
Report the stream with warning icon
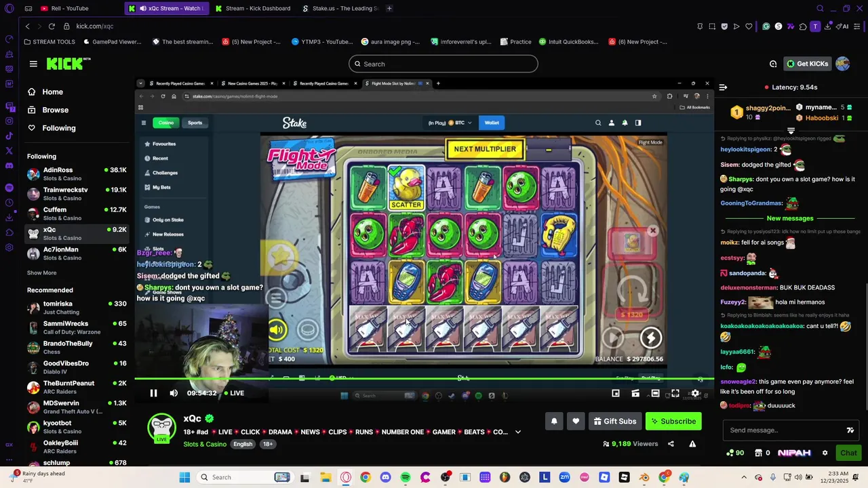click(692, 444)
